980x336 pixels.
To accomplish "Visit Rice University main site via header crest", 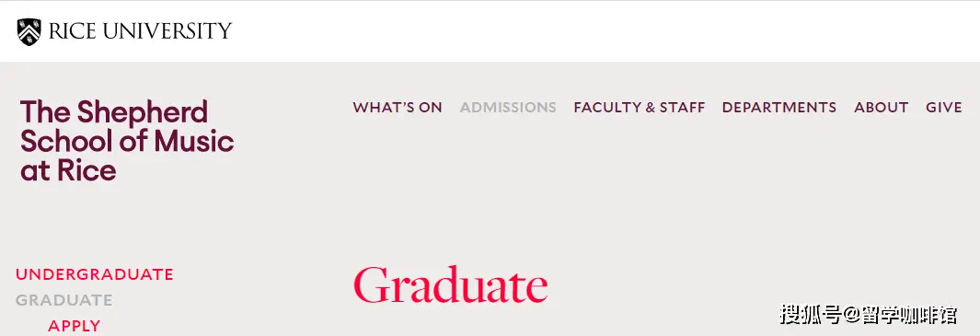I will click(29, 32).
